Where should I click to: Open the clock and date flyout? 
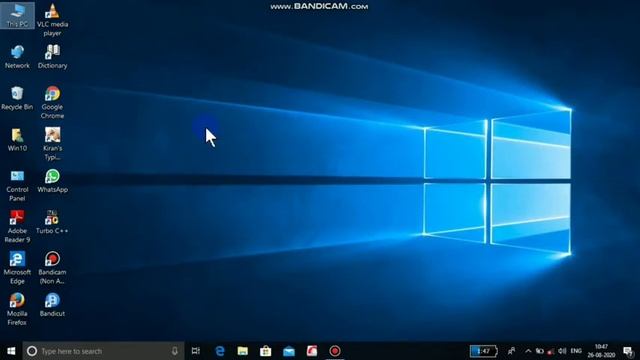pos(601,351)
